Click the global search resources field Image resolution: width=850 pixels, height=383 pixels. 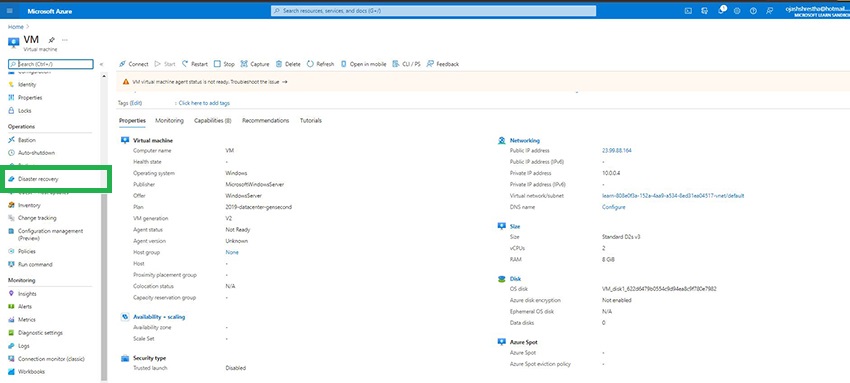tap(433, 11)
